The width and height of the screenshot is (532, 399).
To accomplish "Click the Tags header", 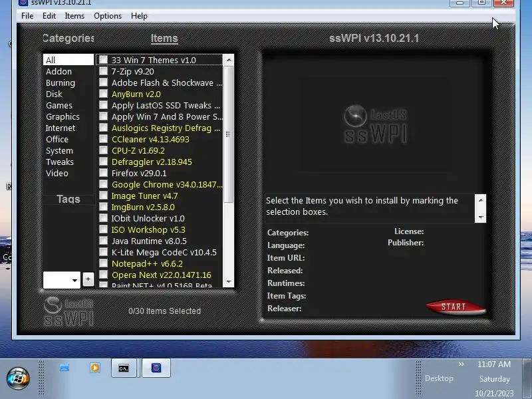I will point(68,199).
